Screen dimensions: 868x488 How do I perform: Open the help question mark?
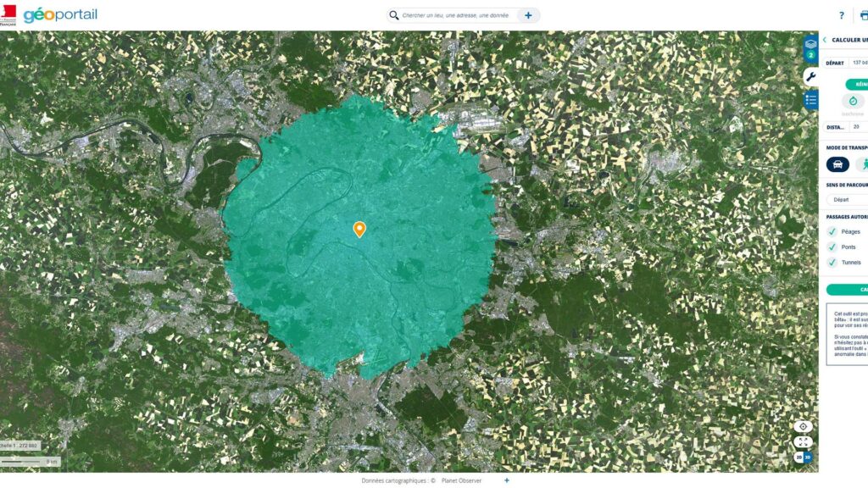(842, 15)
